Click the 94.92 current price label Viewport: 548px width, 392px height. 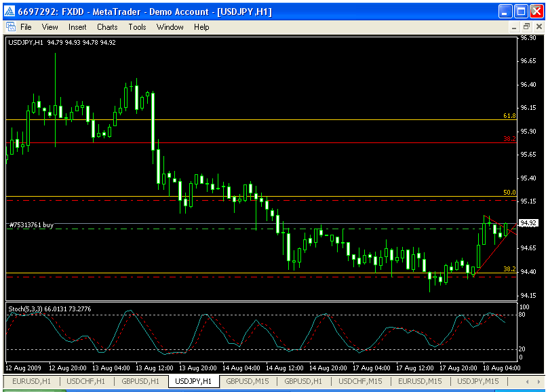pos(528,222)
